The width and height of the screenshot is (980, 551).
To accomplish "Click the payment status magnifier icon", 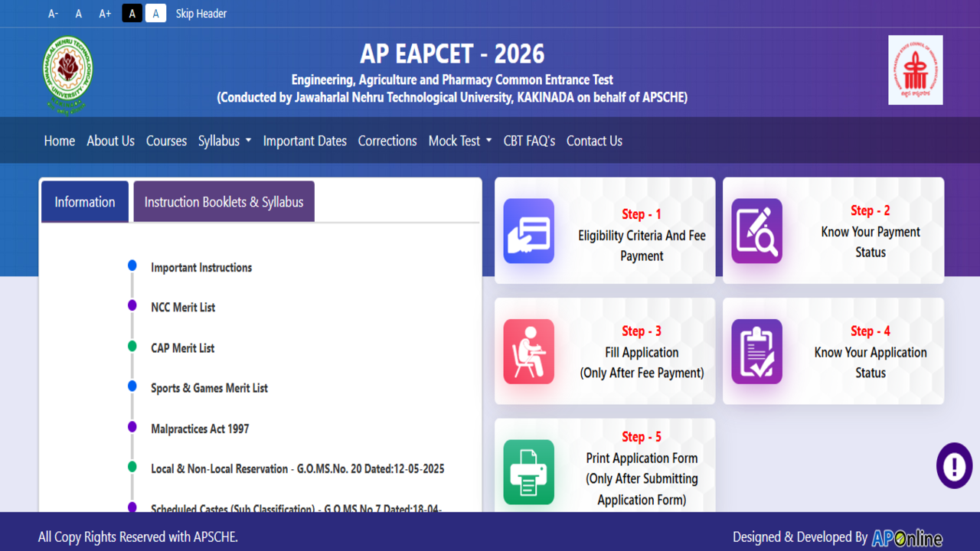I will (x=756, y=231).
